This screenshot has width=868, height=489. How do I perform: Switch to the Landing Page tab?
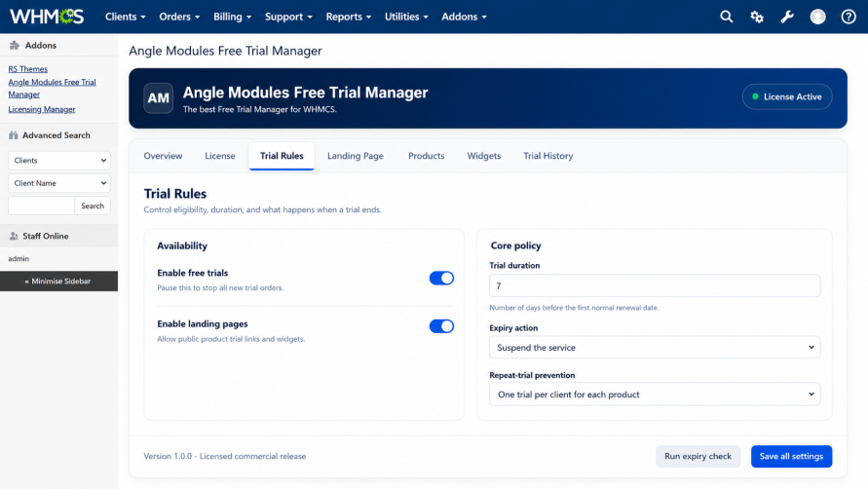356,156
